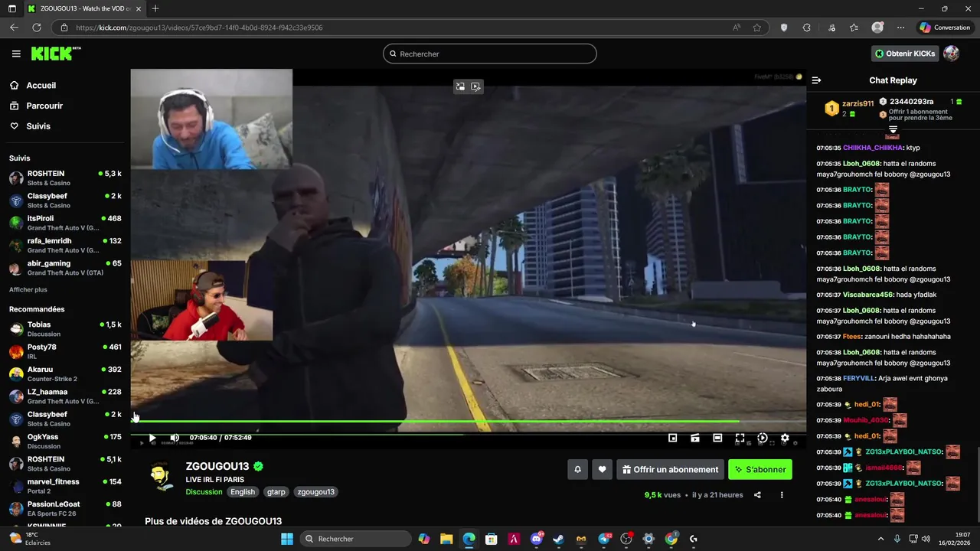Open recommended channel Posty78
This screenshot has height=551, width=980.
(65, 351)
